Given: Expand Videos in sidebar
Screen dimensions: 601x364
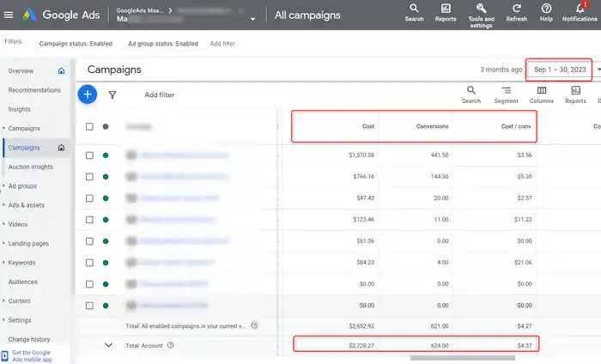Looking at the screenshot, I should coord(3,224).
